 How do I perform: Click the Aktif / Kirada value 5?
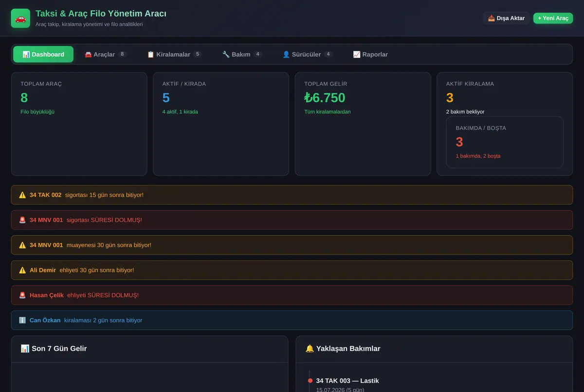[166, 98]
